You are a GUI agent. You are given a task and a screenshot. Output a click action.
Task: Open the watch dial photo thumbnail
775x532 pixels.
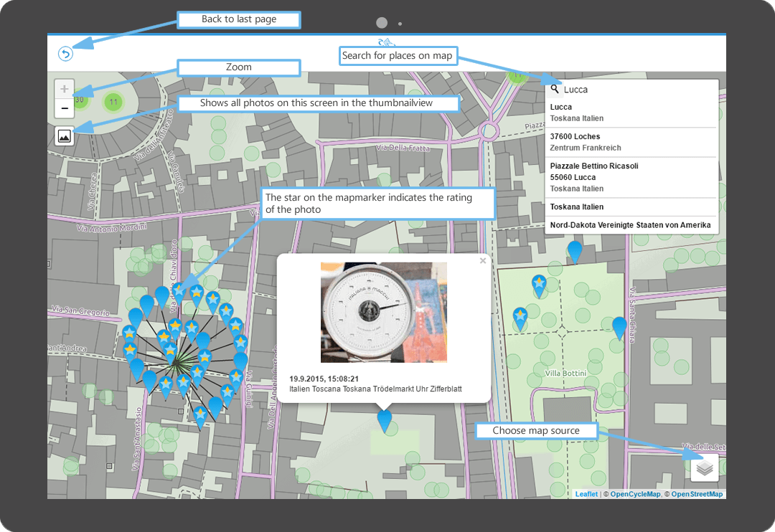384,312
